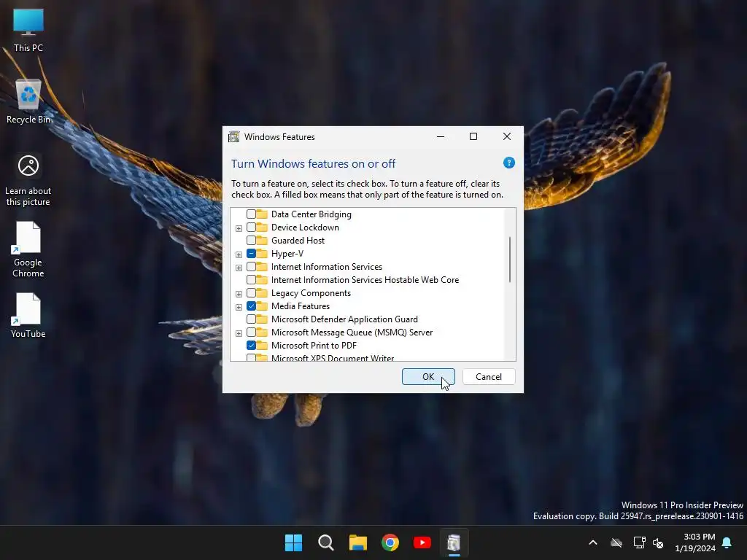
Task: Expand the Device Lockdown node
Action: pyautogui.click(x=239, y=228)
